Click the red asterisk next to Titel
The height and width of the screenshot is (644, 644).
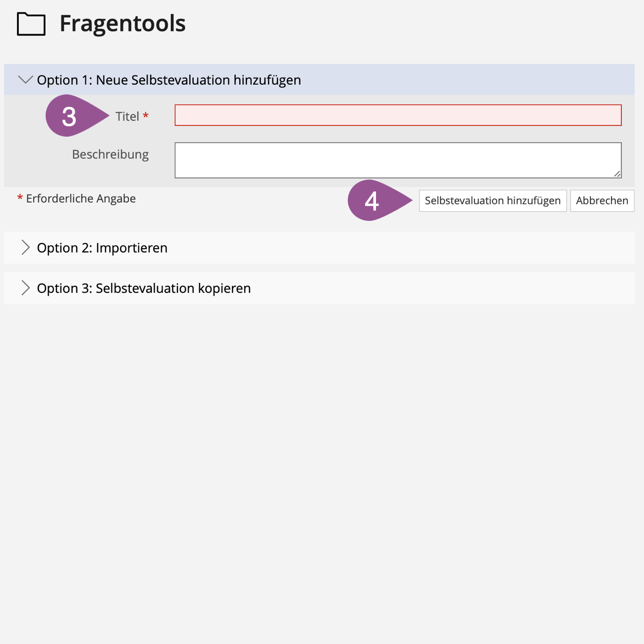click(x=146, y=116)
